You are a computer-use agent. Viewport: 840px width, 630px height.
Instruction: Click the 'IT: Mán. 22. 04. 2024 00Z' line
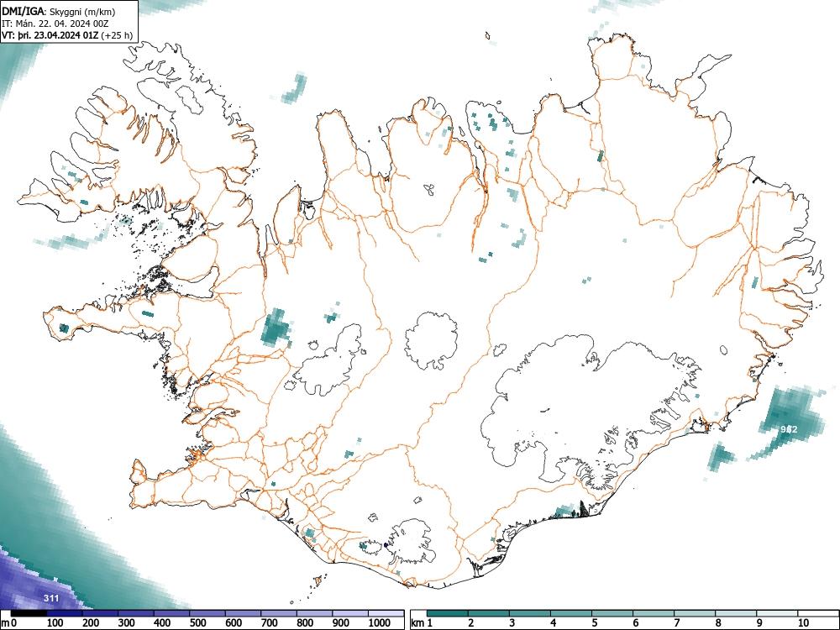[55, 24]
